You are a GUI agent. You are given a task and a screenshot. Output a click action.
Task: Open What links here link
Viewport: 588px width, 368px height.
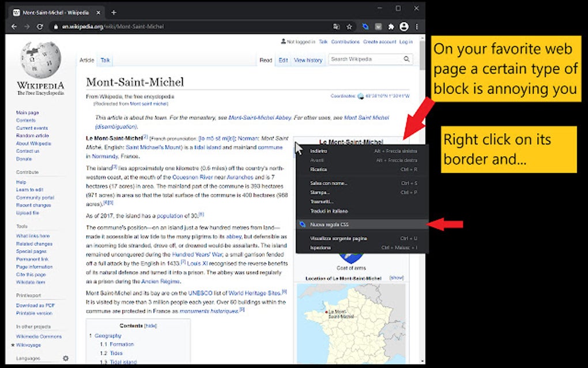[x=33, y=236]
